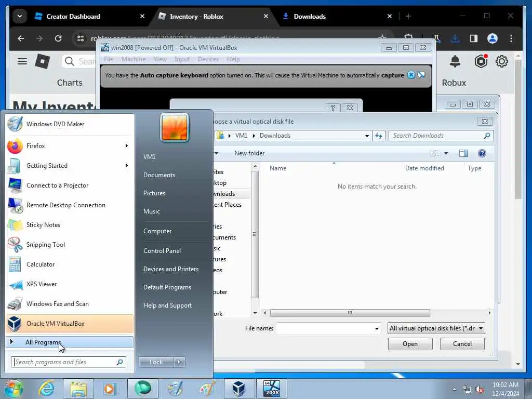This screenshot has width=532, height=399.
Task: Open XPS Viewer
Action: pos(70,284)
